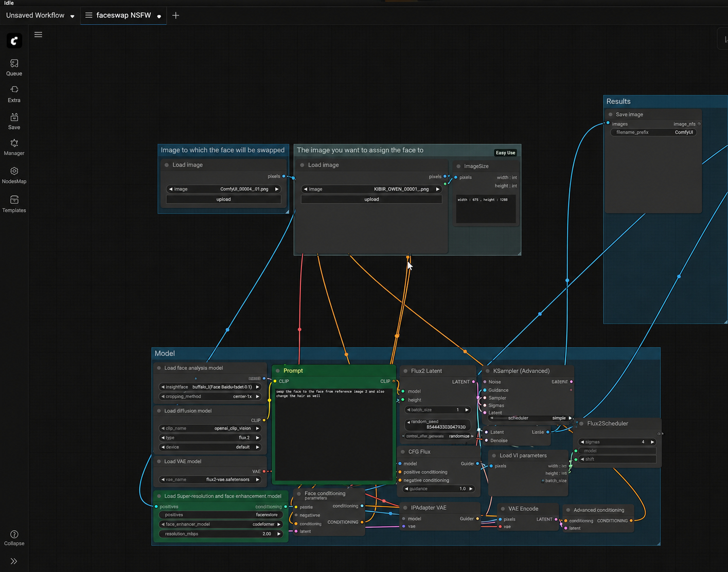Adjust the resolution_mbps 2.00 value field

pyautogui.click(x=221, y=534)
